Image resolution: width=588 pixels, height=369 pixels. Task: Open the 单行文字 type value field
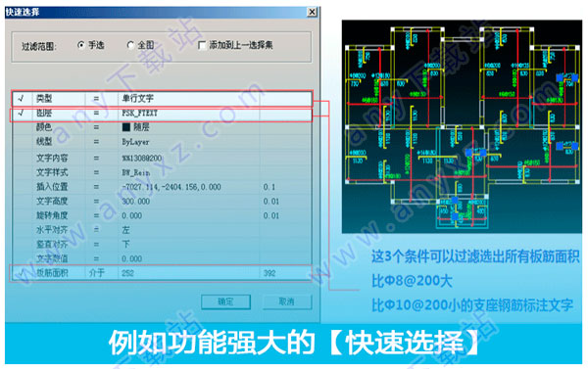(188, 99)
